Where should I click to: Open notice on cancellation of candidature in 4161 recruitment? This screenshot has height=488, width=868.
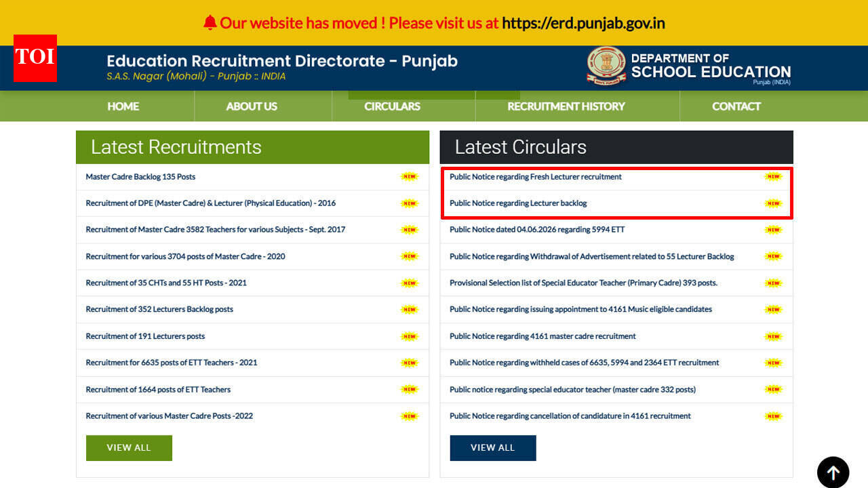(x=570, y=416)
